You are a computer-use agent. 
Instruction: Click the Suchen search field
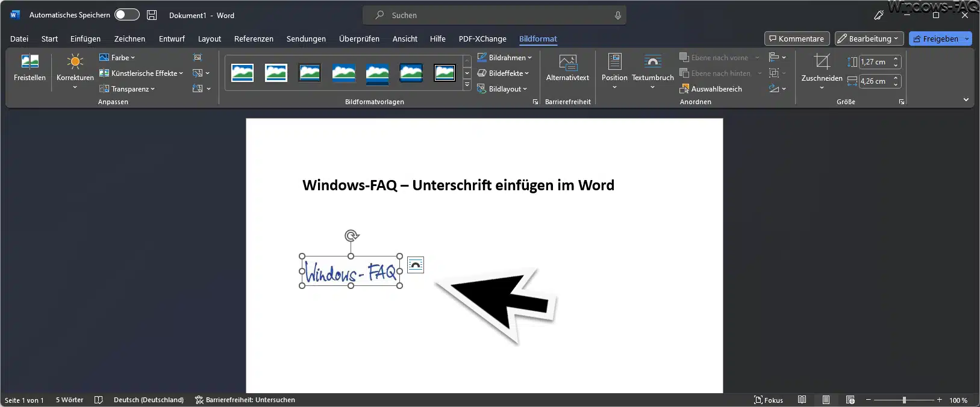click(x=495, y=15)
